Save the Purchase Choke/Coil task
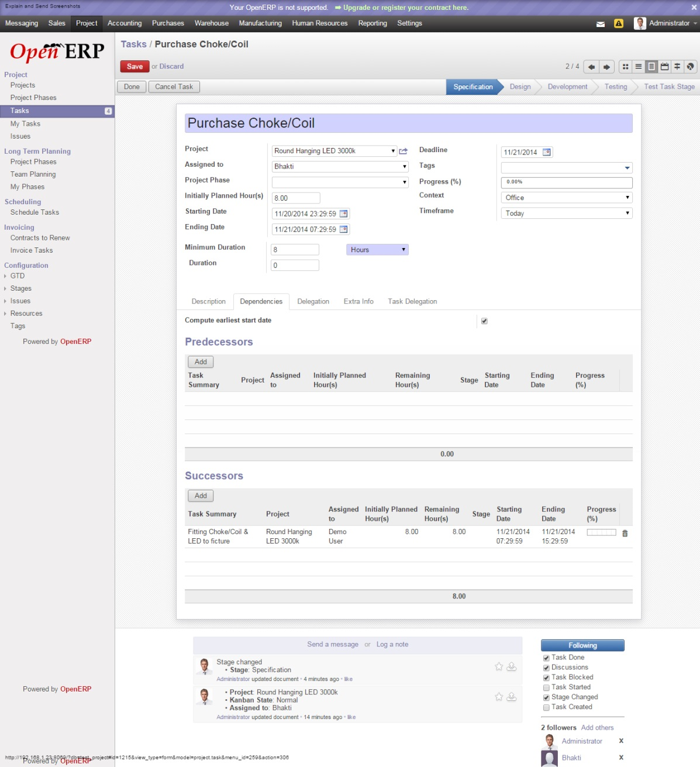700x767 pixels. (134, 66)
